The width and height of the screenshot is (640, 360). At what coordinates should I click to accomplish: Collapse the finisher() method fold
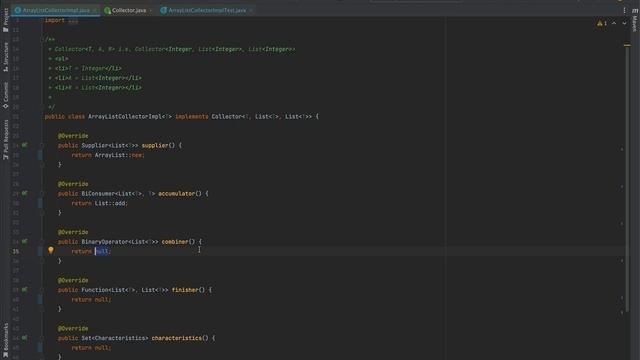[42, 290]
